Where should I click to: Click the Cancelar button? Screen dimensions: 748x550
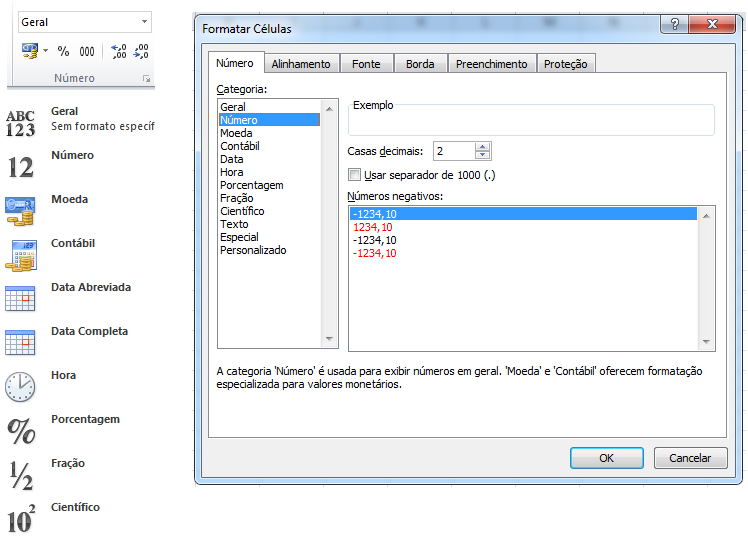click(690, 458)
